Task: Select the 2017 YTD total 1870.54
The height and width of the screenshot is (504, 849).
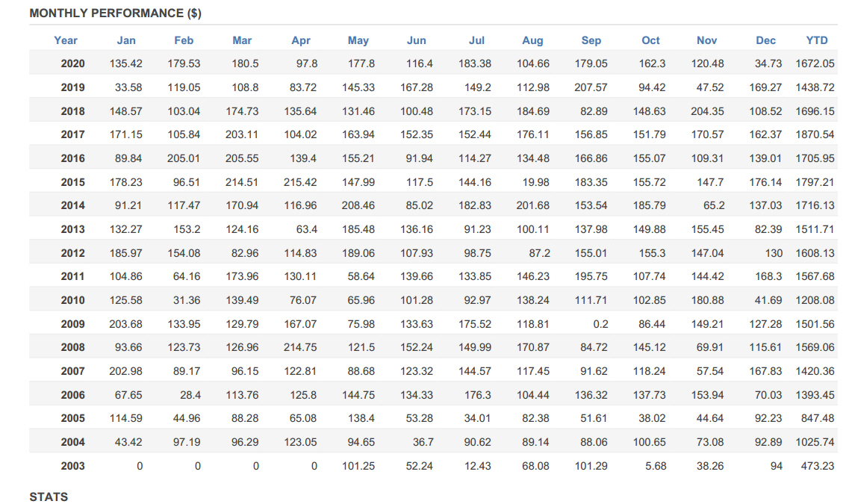Action: 815,135
